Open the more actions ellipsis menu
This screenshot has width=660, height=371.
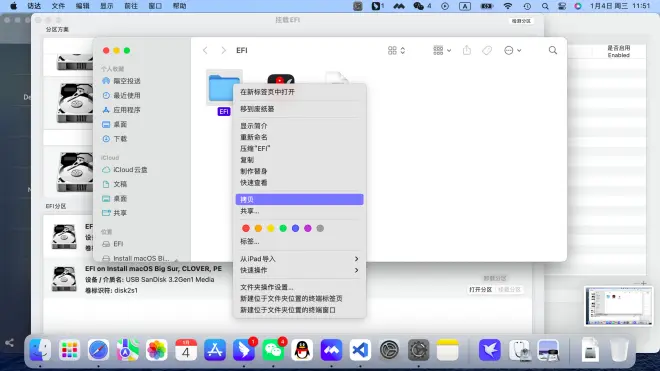click(x=512, y=51)
